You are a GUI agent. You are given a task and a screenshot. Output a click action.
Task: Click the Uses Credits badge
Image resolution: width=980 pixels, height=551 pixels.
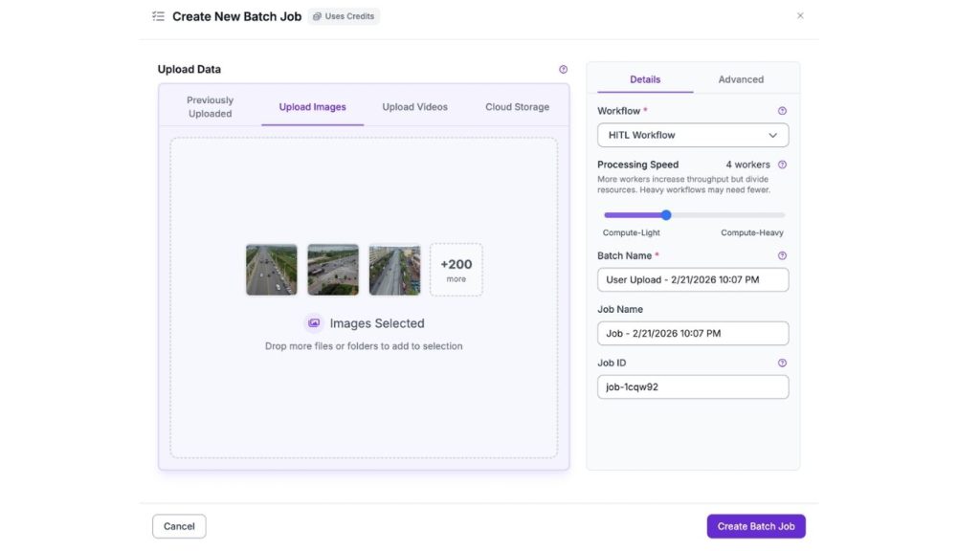[x=344, y=16]
